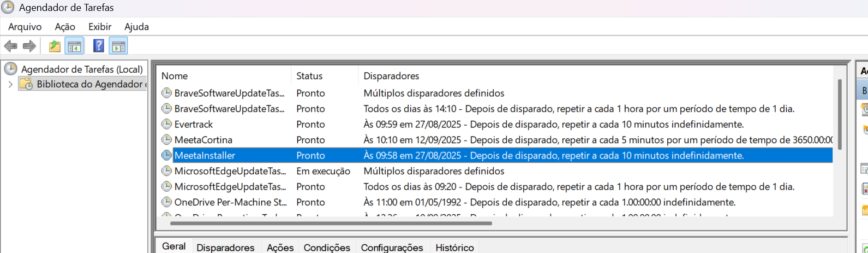Viewport: 868px width, 253px height.
Task: Open the Exibir menu
Action: [100, 27]
